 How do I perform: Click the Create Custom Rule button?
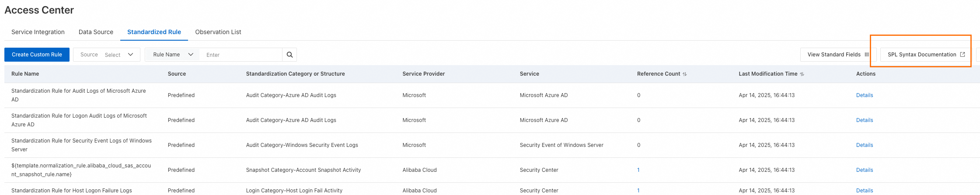tap(37, 55)
